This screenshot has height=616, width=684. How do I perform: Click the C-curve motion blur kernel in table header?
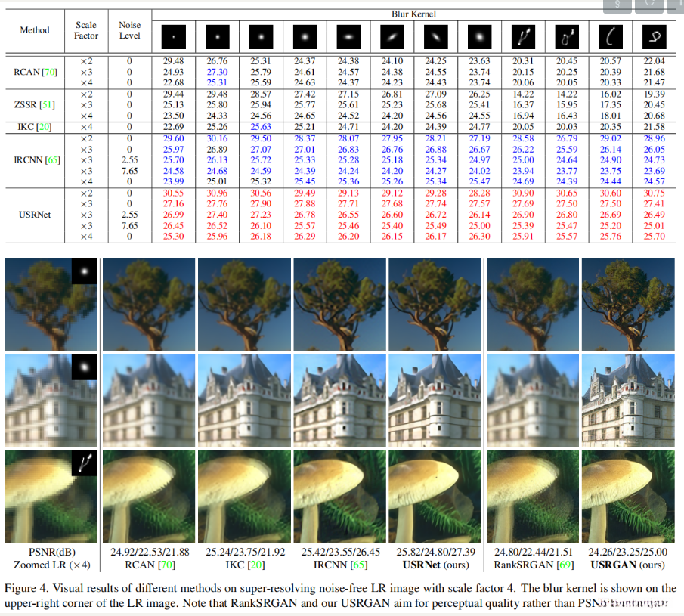(x=610, y=36)
